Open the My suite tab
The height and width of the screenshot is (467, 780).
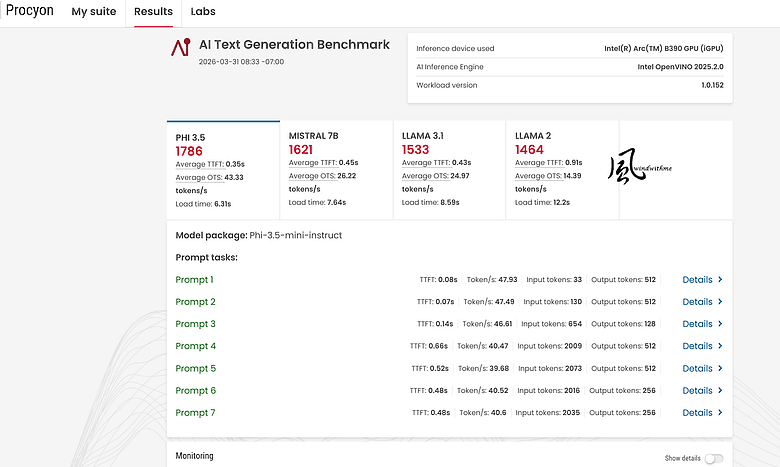pyautogui.click(x=94, y=11)
